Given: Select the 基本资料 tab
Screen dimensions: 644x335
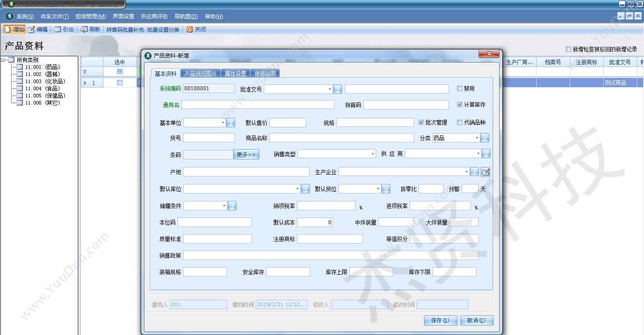Looking at the screenshot, I should pyautogui.click(x=165, y=74).
